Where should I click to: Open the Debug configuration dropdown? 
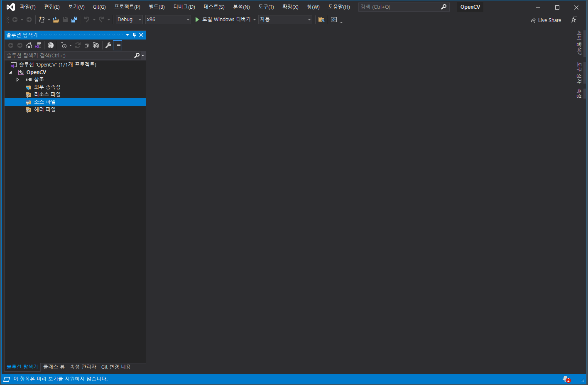(x=129, y=20)
